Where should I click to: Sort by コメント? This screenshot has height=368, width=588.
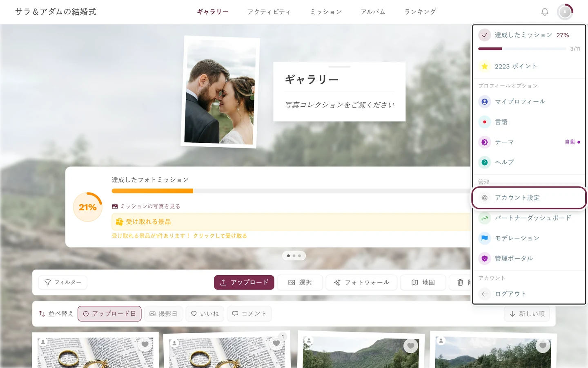(249, 314)
